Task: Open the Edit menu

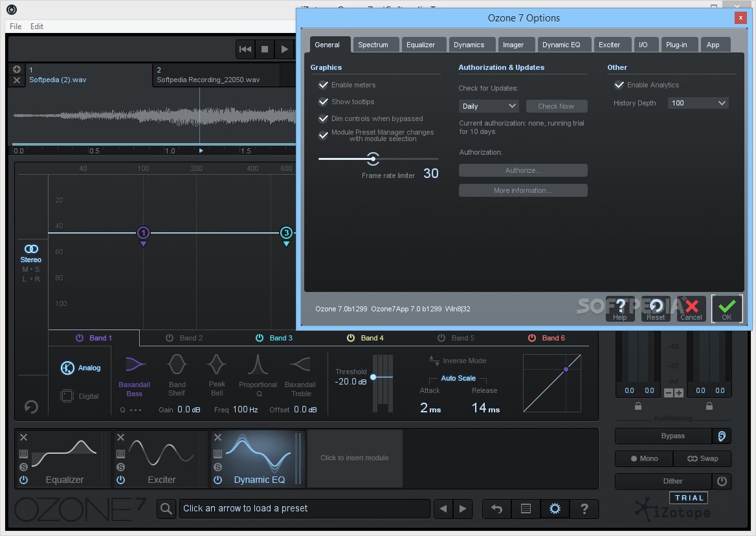Action: [x=37, y=26]
